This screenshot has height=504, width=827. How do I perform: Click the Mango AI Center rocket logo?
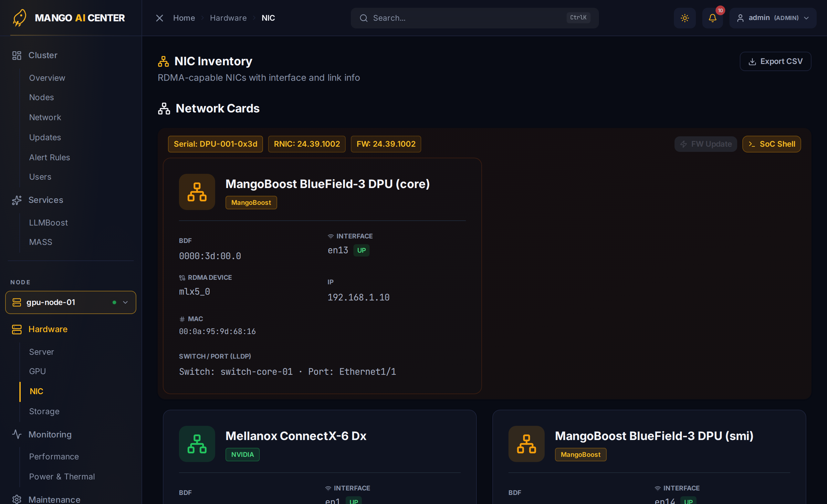pyautogui.click(x=19, y=18)
